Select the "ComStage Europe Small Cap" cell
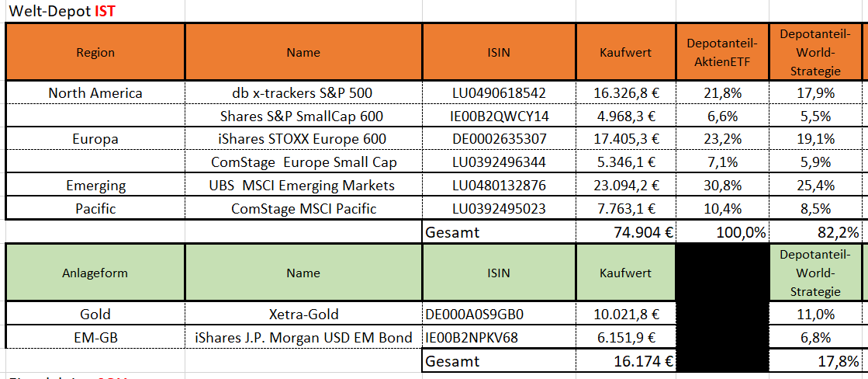The height and width of the screenshot is (379, 868). point(303,162)
